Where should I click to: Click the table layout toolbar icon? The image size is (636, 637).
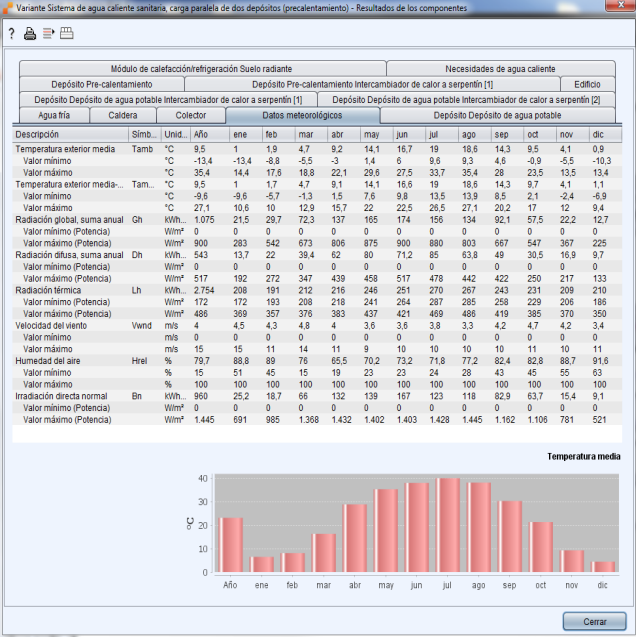pos(67,33)
